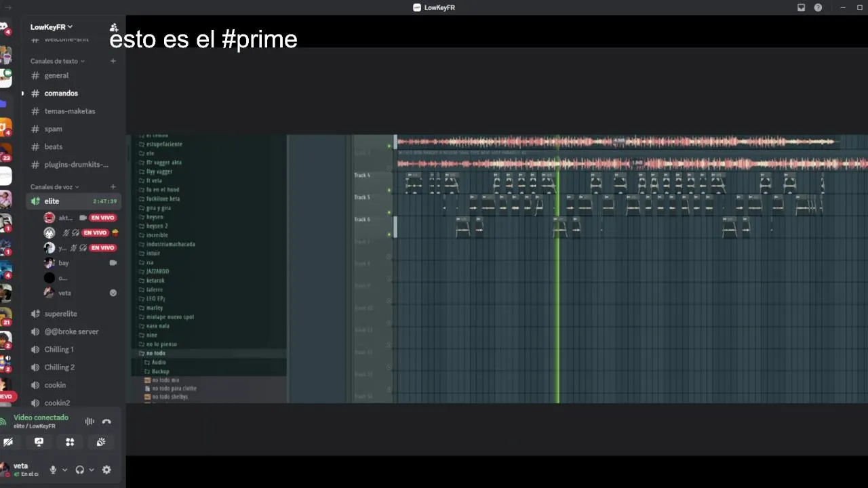The image size is (868, 488).
Task: Open the Discord inbox icon in title bar
Action: click(x=801, y=7)
